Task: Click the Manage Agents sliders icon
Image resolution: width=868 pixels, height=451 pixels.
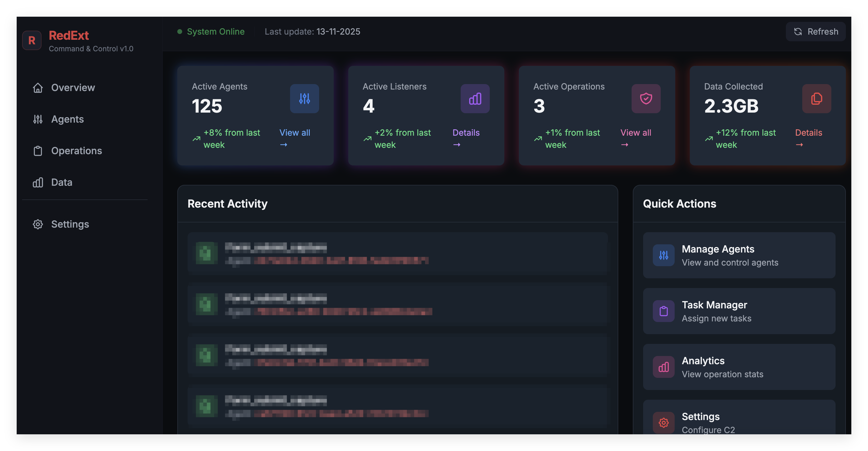Action: coord(663,255)
